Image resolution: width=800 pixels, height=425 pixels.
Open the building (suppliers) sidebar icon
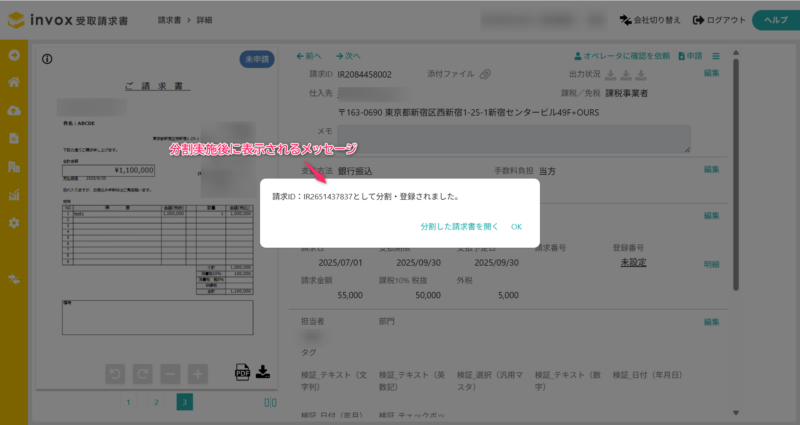point(14,166)
